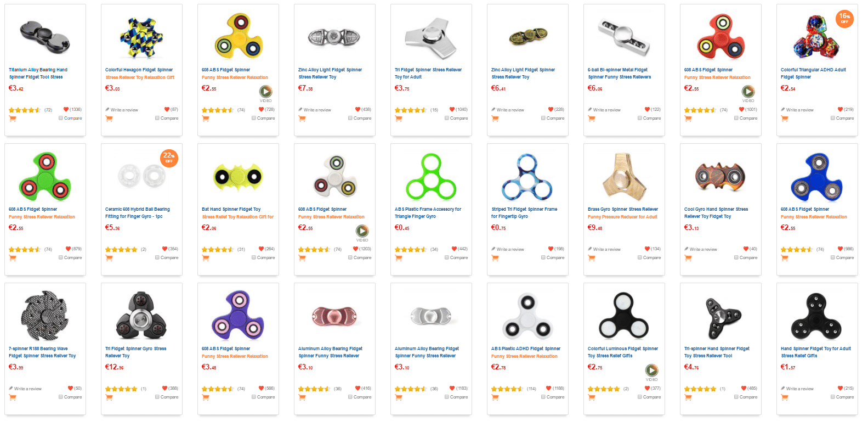Open video icon on Colorful Luminous Fidget Spinner

click(651, 370)
